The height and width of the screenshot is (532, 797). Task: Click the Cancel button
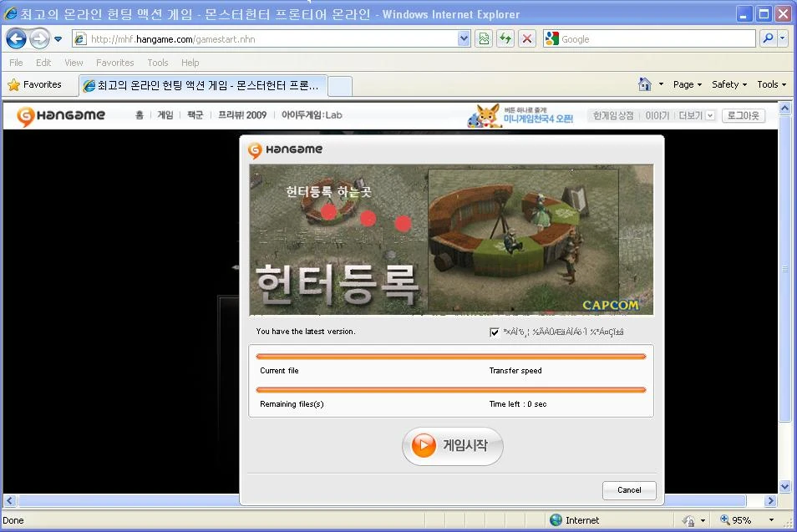click(629, 490)
